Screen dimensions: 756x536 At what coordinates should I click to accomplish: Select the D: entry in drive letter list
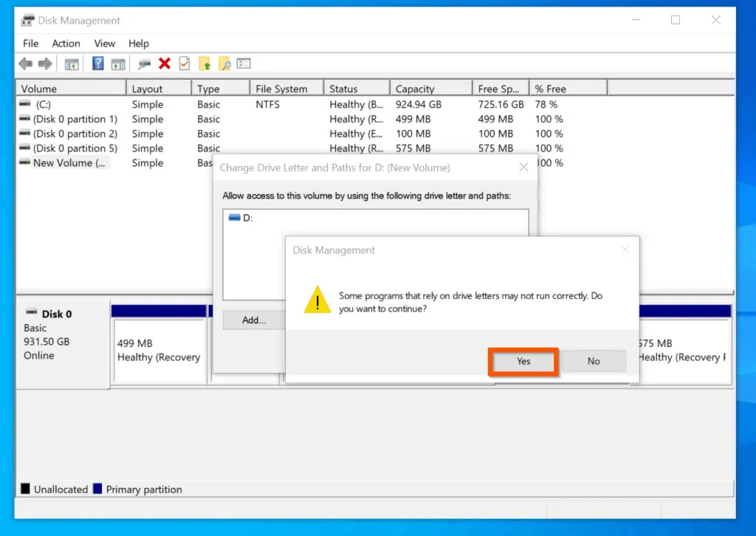(247, 219)
